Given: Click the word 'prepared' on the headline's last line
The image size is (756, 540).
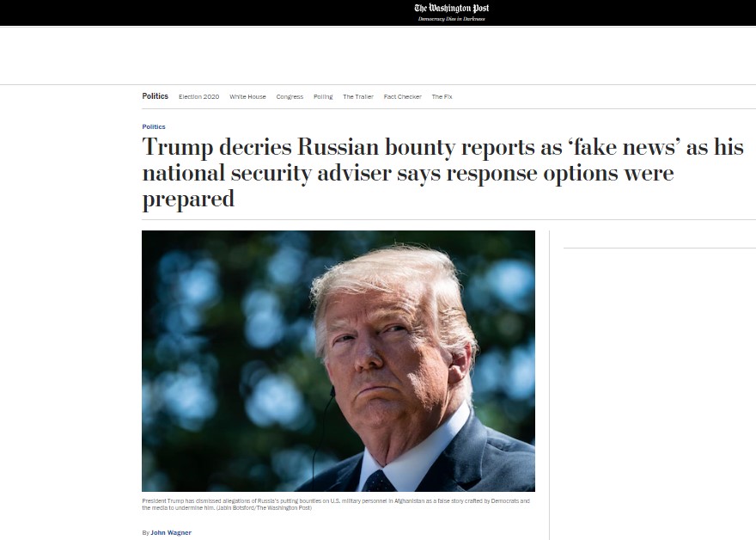Looking at the screenshot, I should click(188, 199).
